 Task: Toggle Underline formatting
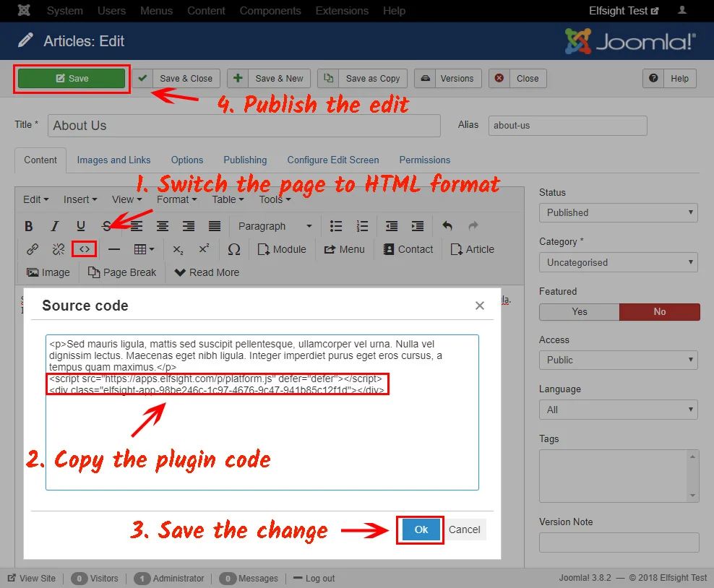click(x=81, y=225)
